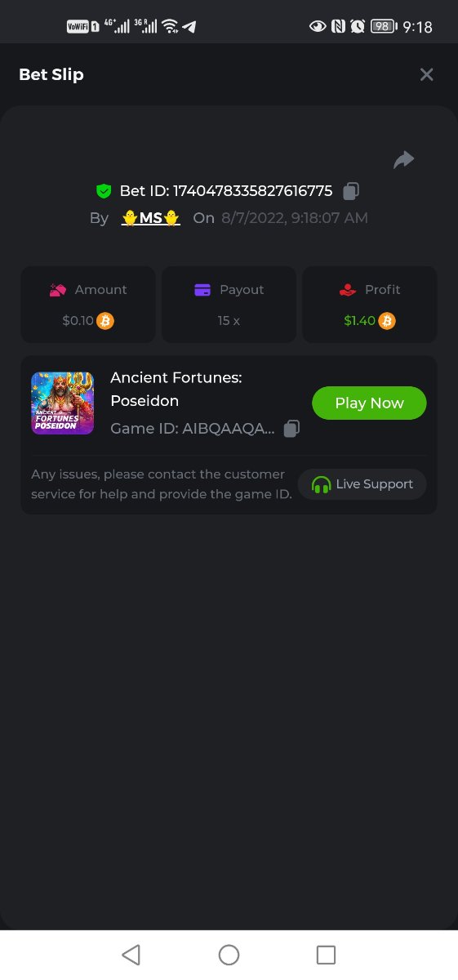Open the Ancient Fortunes Poseidon game thumbnail
This screenshot has height=980, width=458.
click(x=63, y=403)
